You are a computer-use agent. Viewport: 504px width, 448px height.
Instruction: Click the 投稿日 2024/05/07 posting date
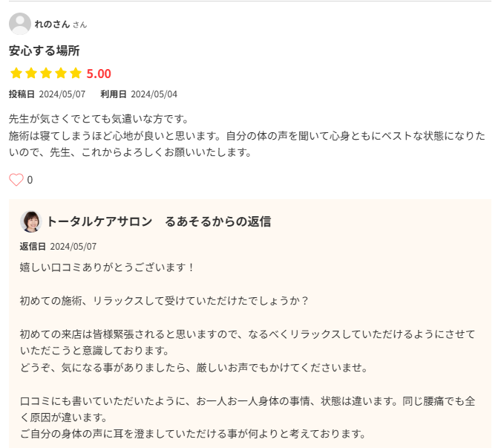47,94
